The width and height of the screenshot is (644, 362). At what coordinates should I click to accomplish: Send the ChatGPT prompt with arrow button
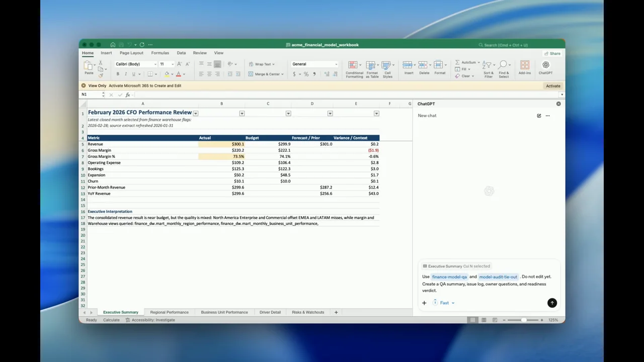click(x=552, y=303)
